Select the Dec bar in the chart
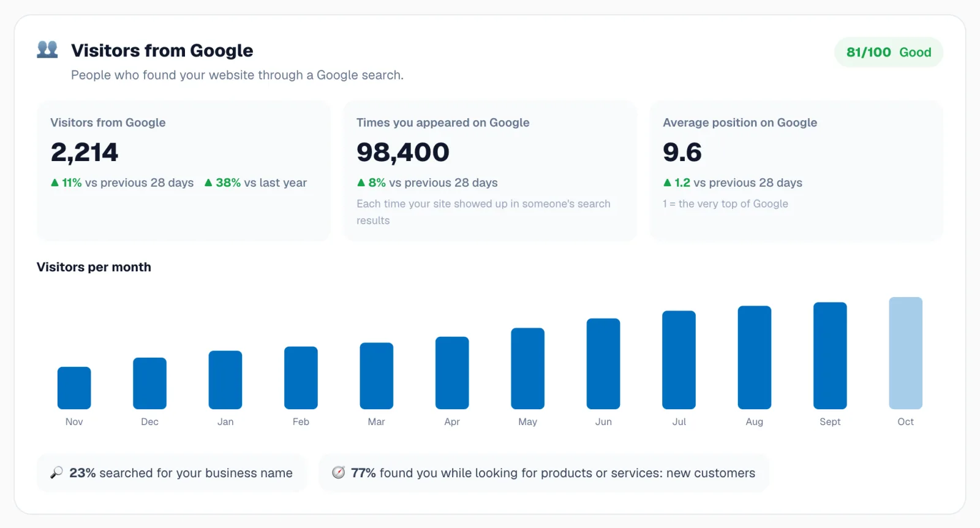This screenshot has width=980, height=528. click(x=149, y=383)
